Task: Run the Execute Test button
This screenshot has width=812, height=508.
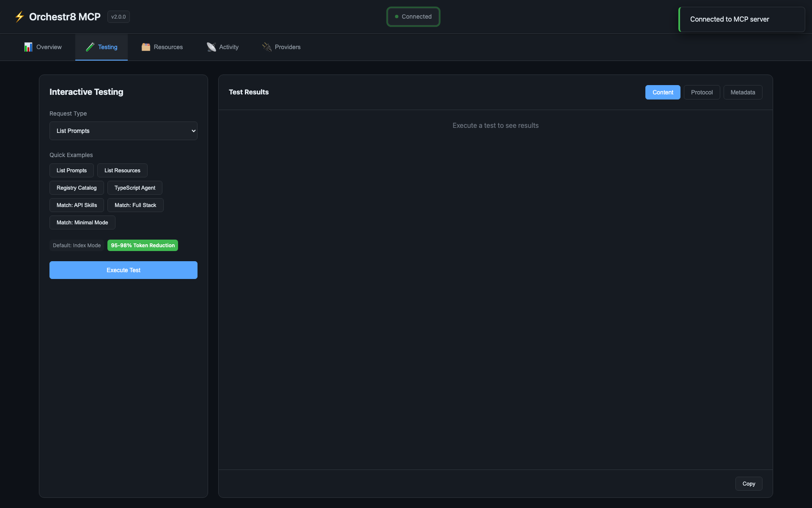Action: (123, 270)
